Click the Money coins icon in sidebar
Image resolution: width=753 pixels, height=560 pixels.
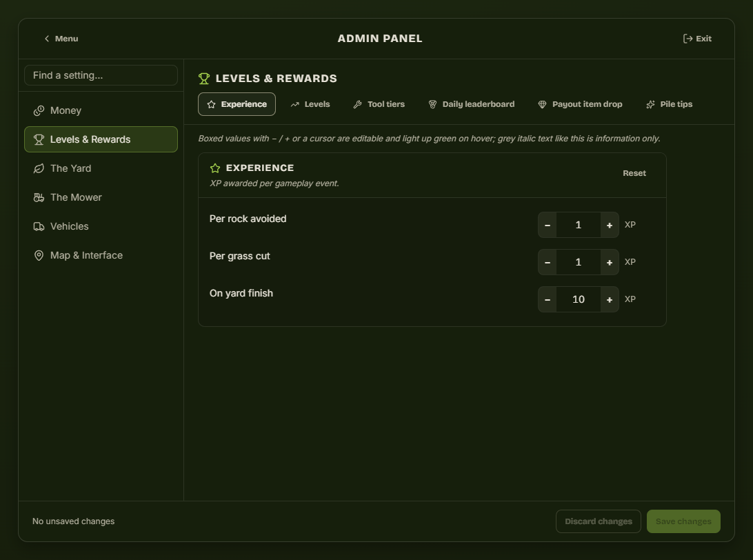tap(39, 111)
